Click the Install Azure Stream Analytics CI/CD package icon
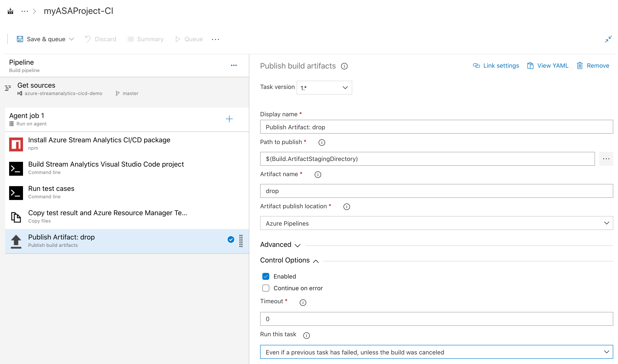Screen dimensions: 618x364 [x=16, y=143]
